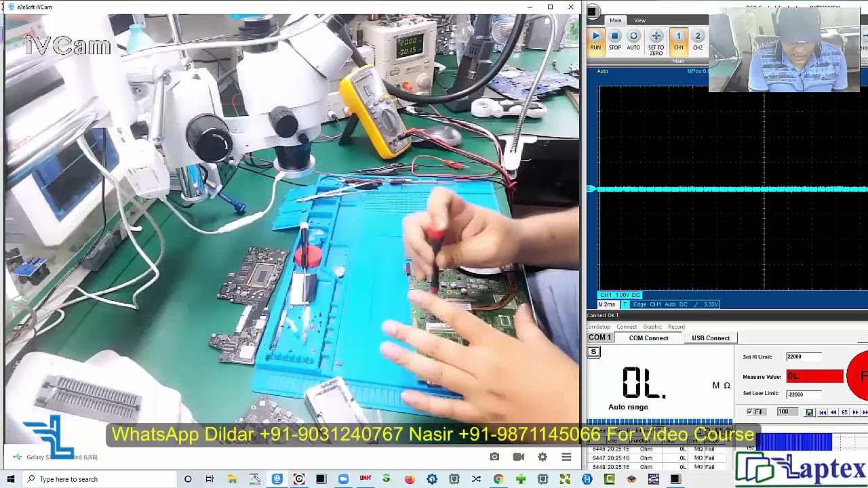Open Zoom from the taskbar
This screenshot has height=488, width=868.
(343, 479)
